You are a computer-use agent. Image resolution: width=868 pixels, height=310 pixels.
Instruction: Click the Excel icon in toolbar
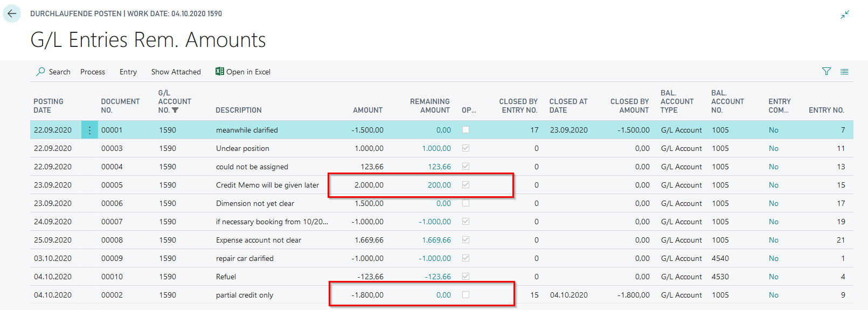(x=220, y=72)
